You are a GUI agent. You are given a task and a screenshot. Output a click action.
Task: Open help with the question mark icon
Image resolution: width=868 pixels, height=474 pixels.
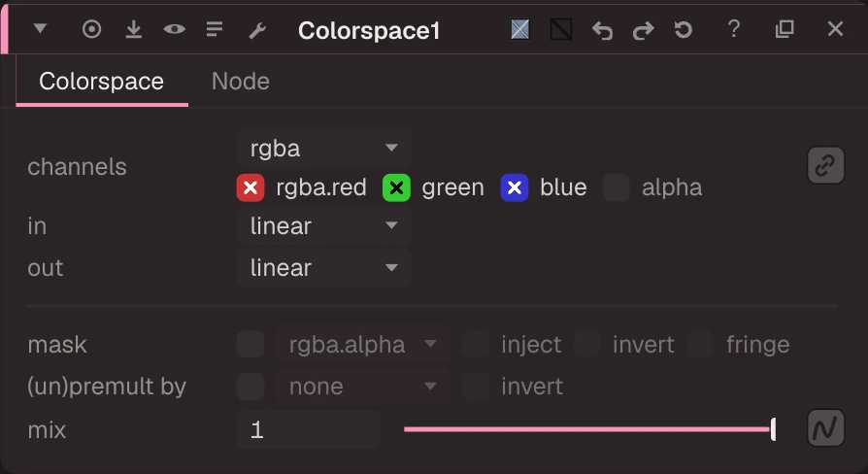point(734,29)
